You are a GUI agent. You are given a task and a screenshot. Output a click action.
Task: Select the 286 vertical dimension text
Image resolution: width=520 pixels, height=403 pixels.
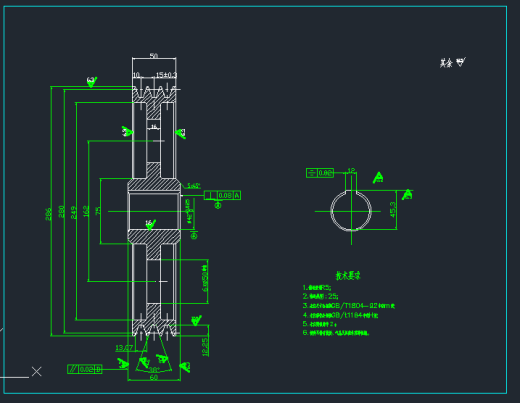pyautogui.click(x=48, y=214)
